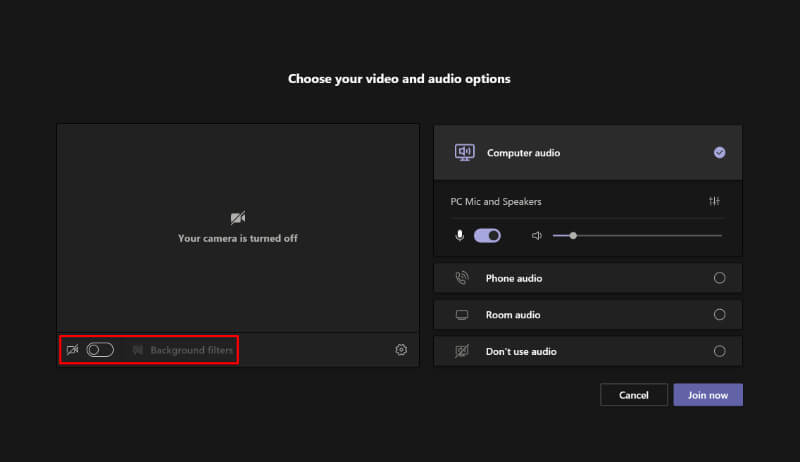Open device settings gear icon
This screenshot has width=800, height=462.
click(x=401, y=350)
